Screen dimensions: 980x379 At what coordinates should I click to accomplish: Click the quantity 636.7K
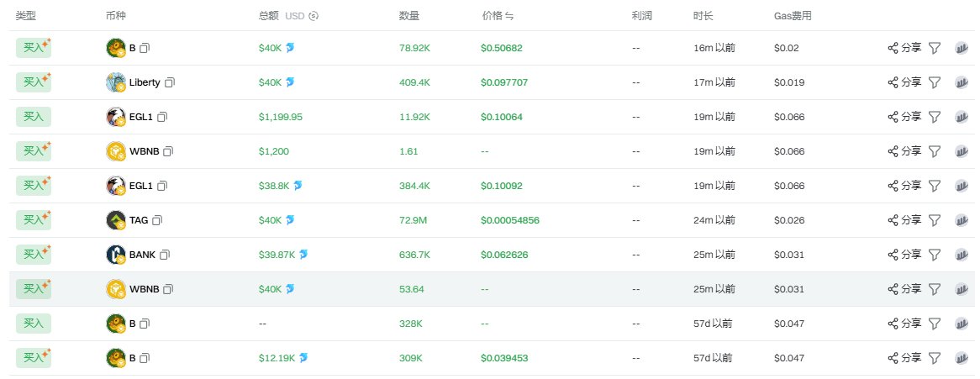tap(414, 255)
